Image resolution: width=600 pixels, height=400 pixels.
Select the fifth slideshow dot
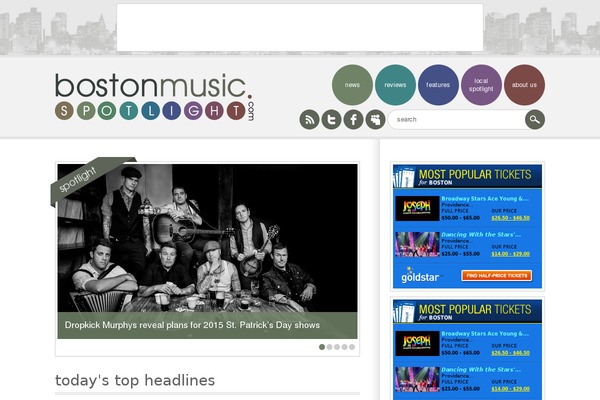(x=352, y=347)
